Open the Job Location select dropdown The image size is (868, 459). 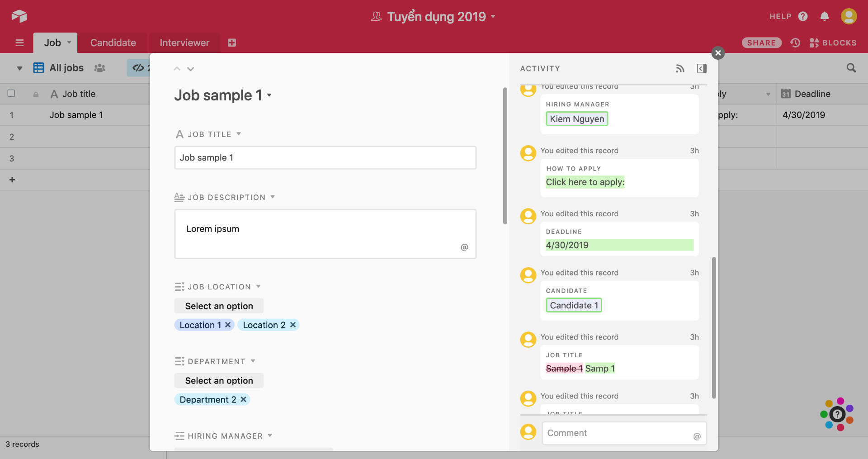tap(219, 306)
